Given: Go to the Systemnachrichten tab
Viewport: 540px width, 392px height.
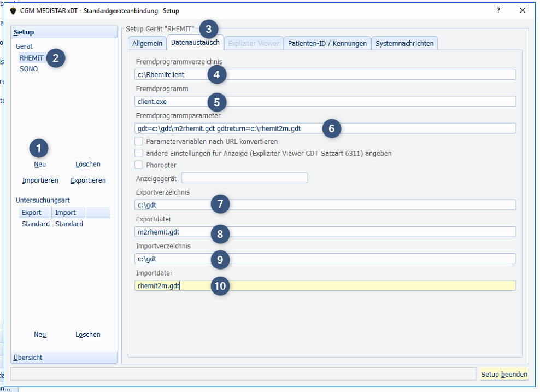Looking at the screenshot, I should coord(404,43).
